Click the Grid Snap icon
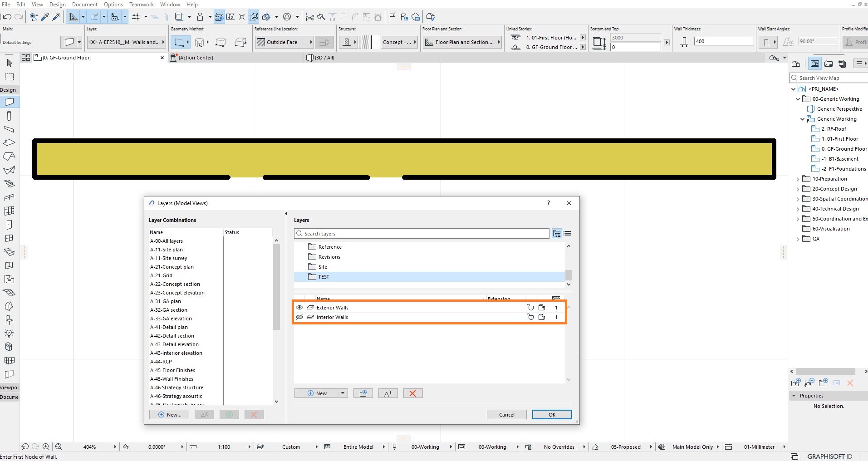 [136, 17]
